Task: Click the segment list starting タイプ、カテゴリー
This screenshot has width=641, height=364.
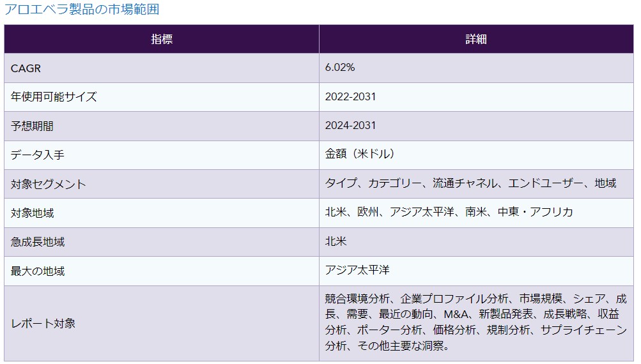Action: coord(470,183)
